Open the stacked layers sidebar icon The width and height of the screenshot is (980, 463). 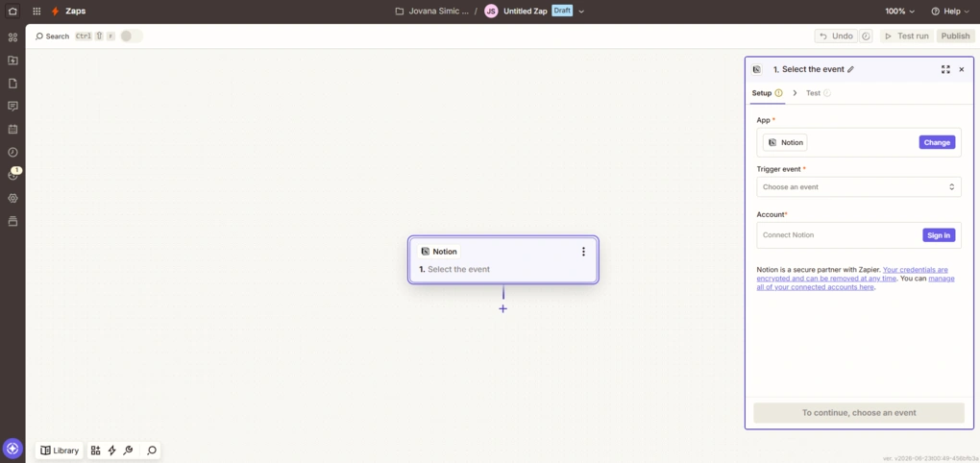12,221
